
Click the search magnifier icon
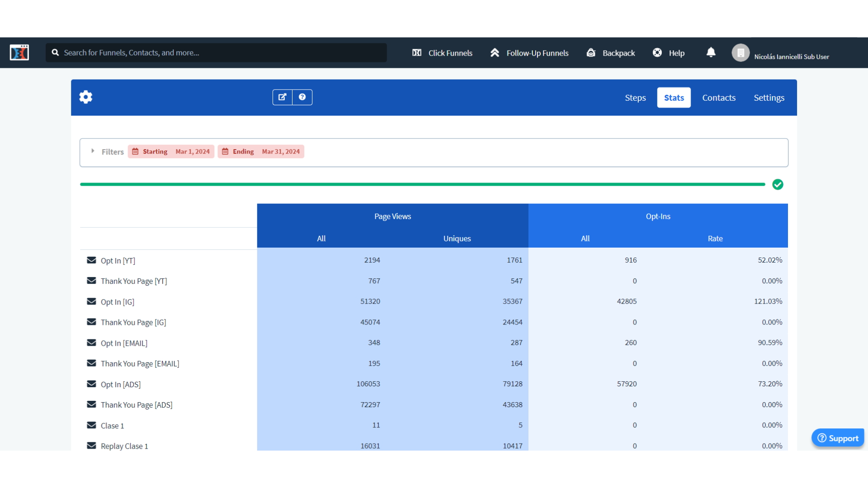tap(55, 53)
